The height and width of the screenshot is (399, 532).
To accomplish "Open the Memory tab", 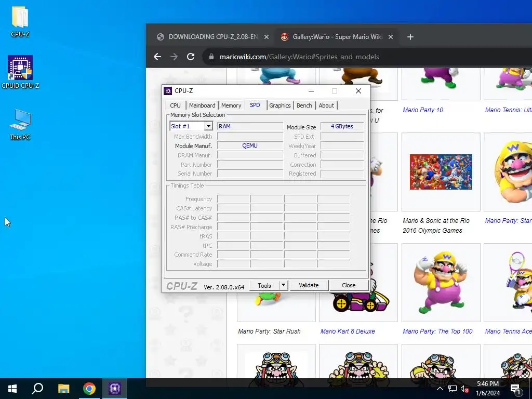I will click(x=231, y=105).
